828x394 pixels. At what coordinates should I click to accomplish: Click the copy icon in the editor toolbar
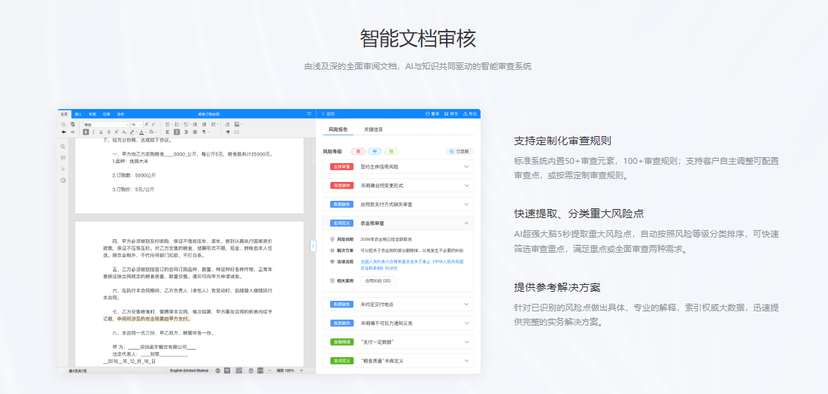63,125
